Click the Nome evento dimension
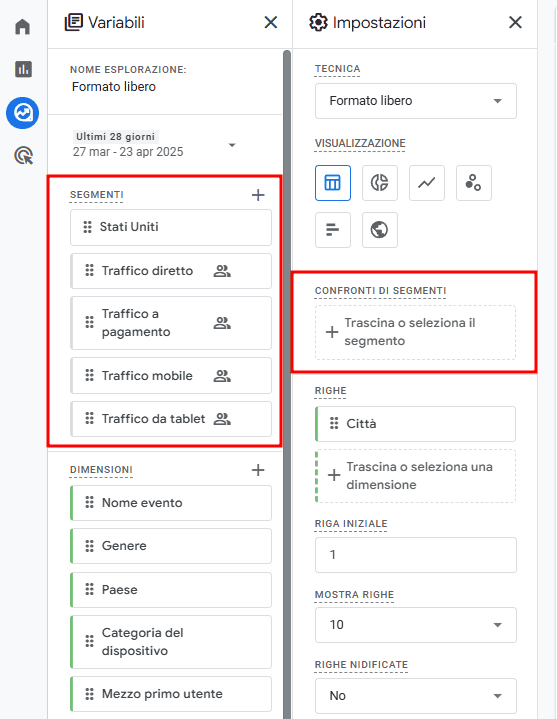Viewport: 557px width, 719px height. (171, 503)
